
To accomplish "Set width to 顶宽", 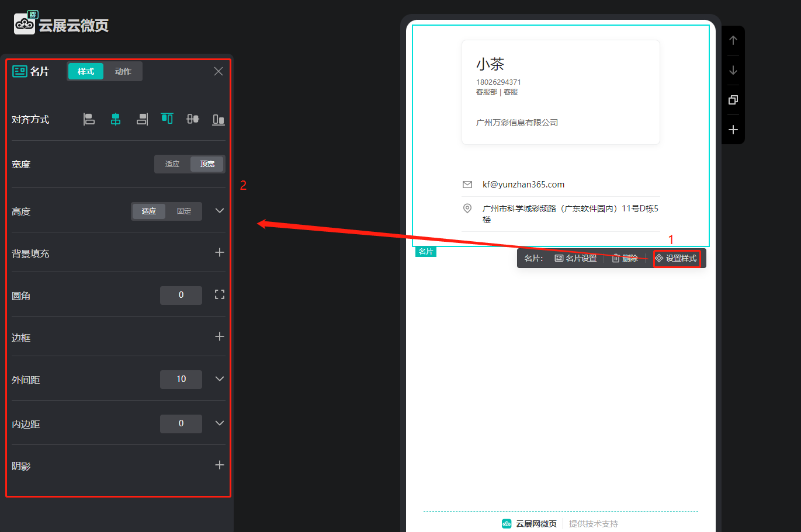I will [x=207, y=164].
